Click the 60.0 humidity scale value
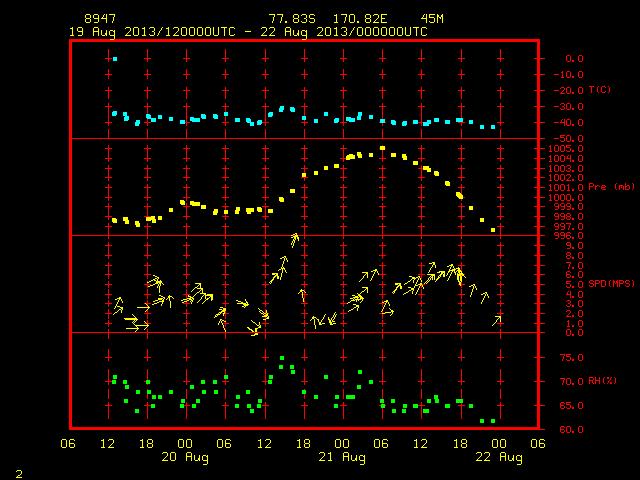The width and height of the screenshot is (640, 480). tap(571, 429)
